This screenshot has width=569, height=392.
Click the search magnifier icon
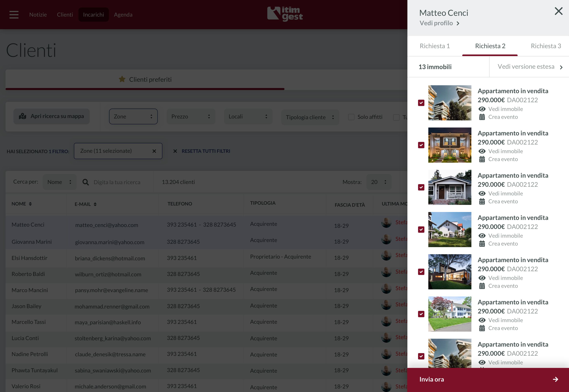[86, 182]
